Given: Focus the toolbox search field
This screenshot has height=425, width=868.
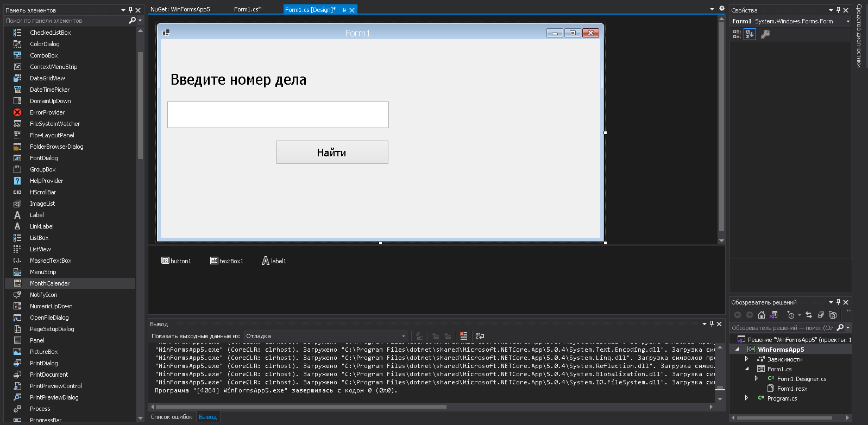Looking at the screenshot, I should point(65,21).
